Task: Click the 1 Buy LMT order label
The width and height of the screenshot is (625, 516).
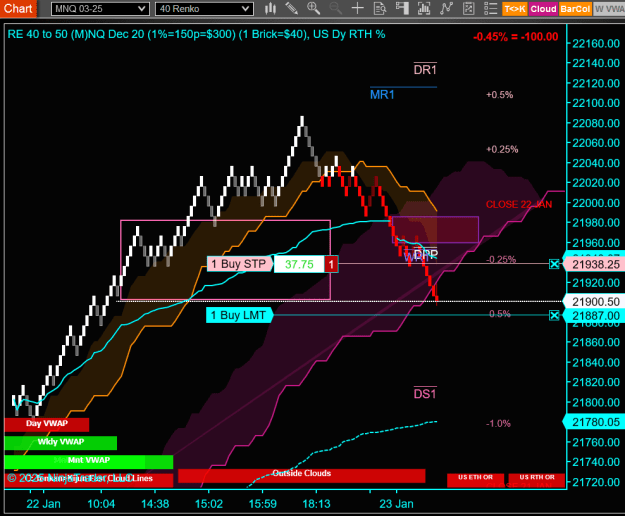Action: coord(238,315)
